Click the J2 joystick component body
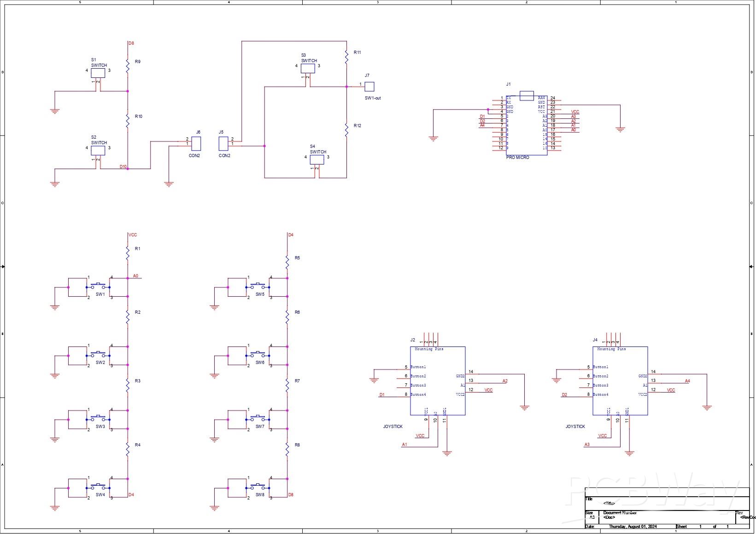This screenshot has width=756, height=534. 438,381
